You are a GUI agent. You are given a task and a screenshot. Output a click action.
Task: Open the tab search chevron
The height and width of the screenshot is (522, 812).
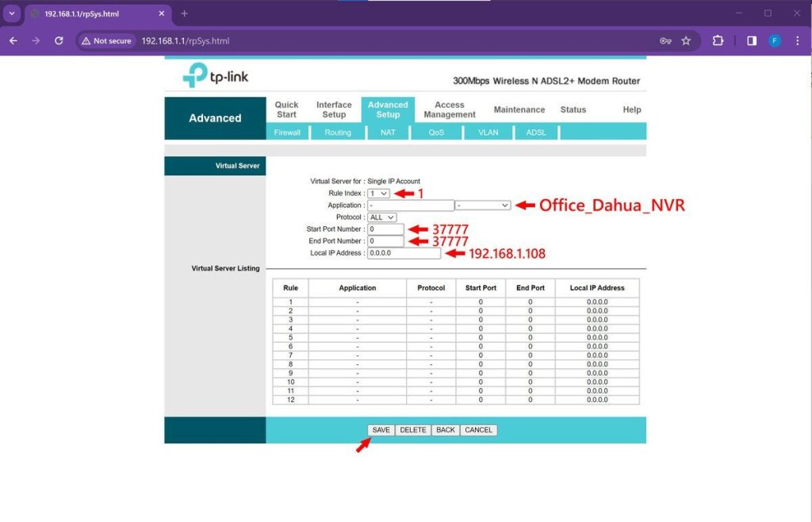[x=12, y=13]
